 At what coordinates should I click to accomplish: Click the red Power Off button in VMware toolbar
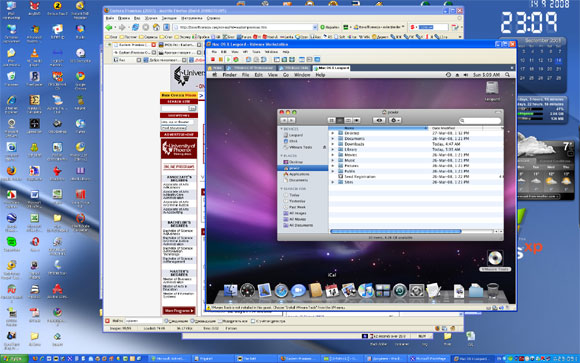point(213,60)
